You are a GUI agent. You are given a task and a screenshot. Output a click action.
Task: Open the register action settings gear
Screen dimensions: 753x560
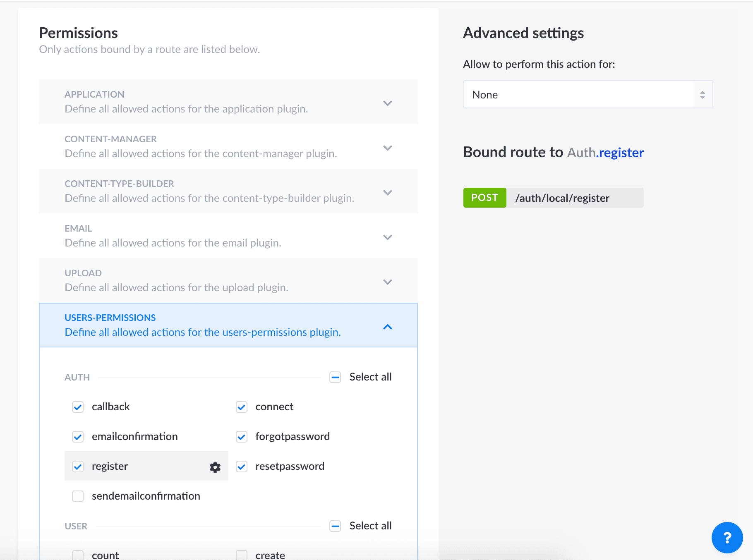click(x=215, y=467)
